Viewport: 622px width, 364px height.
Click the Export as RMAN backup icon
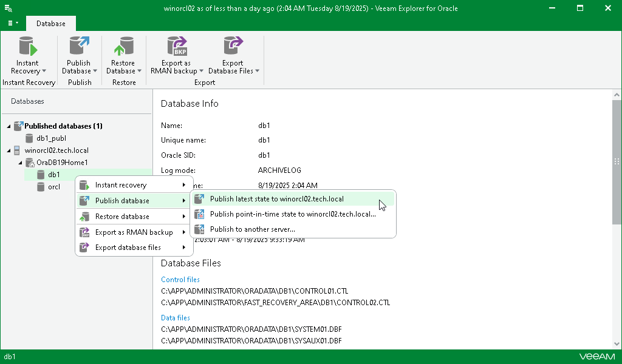pos(177,46)
